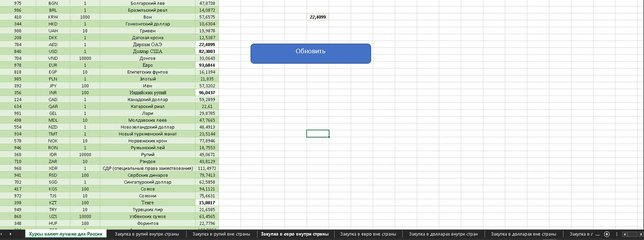This screenshot has height=240, width=644.
Task: Click the horizontal scrollbar right arrow
Action: (640, 234)
